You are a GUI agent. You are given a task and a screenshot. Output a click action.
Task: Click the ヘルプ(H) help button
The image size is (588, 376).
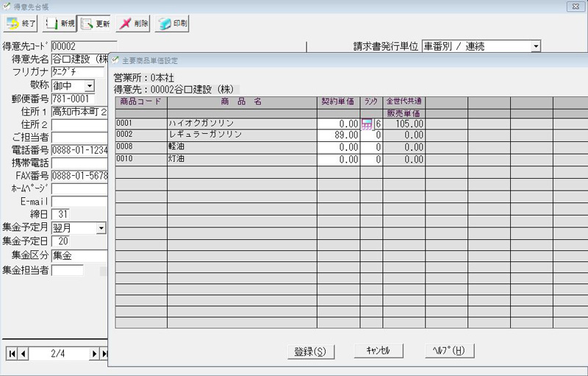coord(449,351)
